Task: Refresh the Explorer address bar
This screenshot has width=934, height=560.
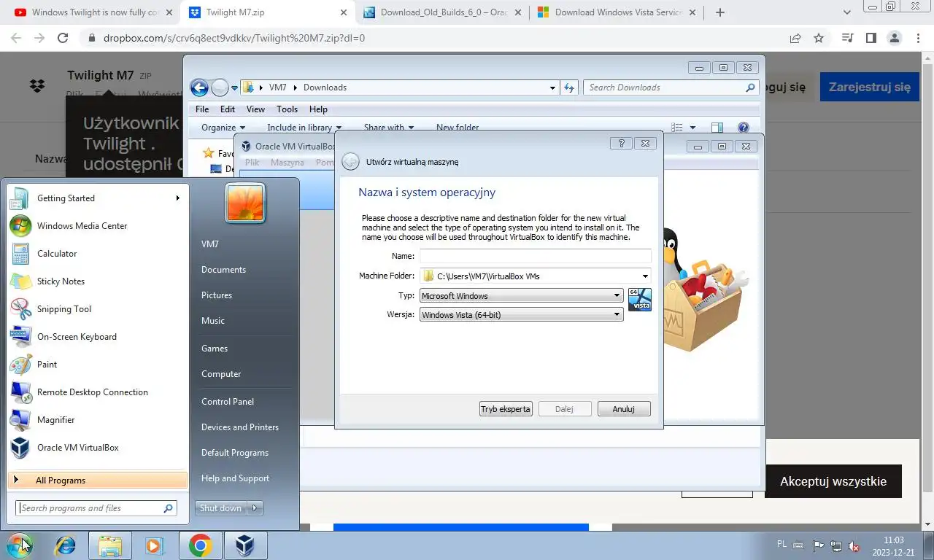Action: [x=570, y=87]
